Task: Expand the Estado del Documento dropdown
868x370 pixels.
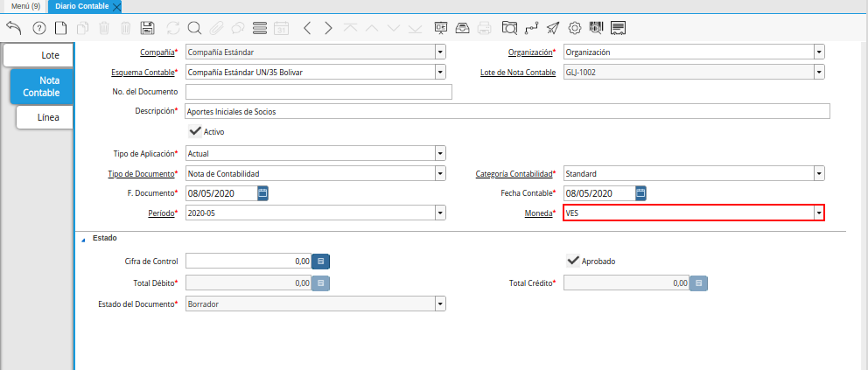Action: coord(441,304)
